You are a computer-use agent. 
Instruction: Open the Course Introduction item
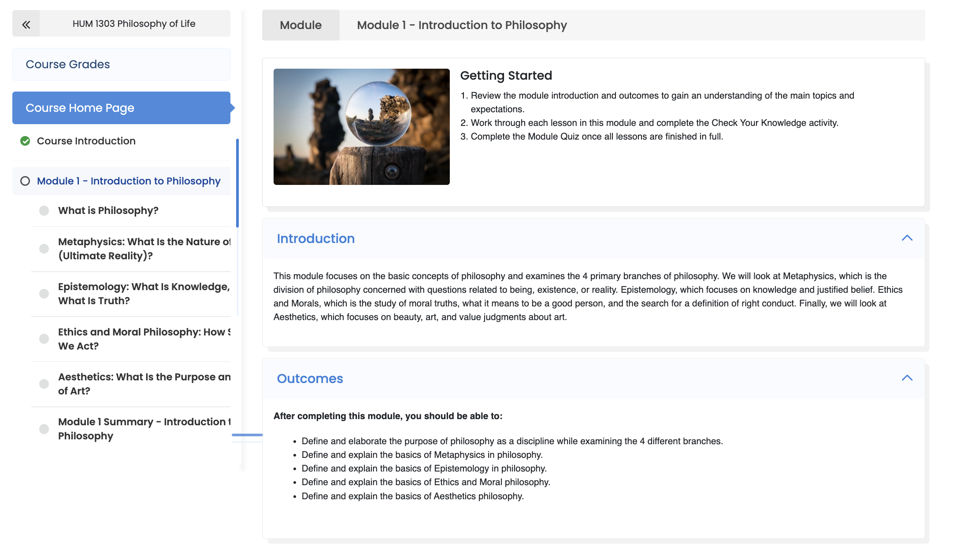coord(86,141)
